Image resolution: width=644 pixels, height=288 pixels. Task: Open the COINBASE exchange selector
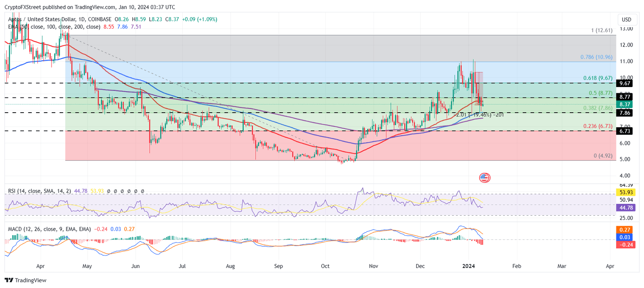pos(99,19)
